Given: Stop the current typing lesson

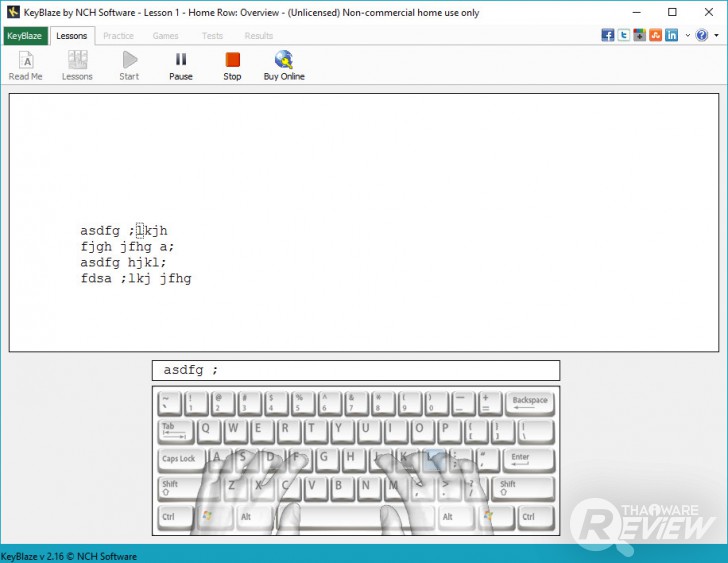Looking at the screenshot, I should (232, 66).
